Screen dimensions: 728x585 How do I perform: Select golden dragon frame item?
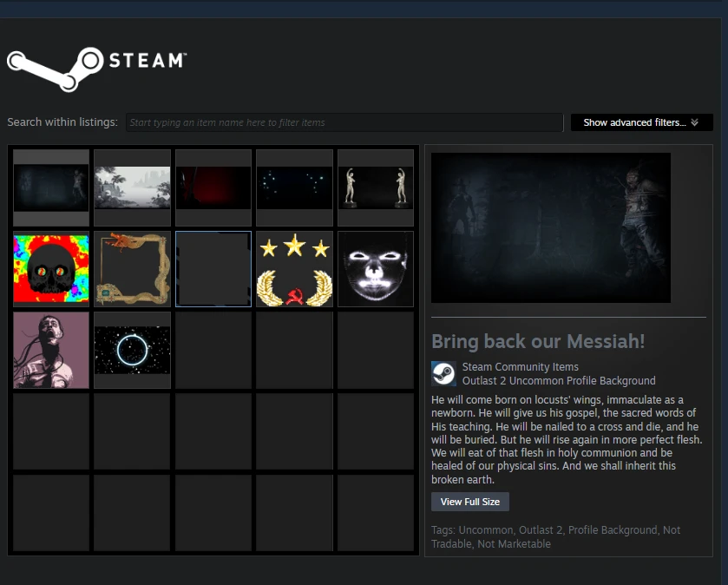tap(132, 269)
